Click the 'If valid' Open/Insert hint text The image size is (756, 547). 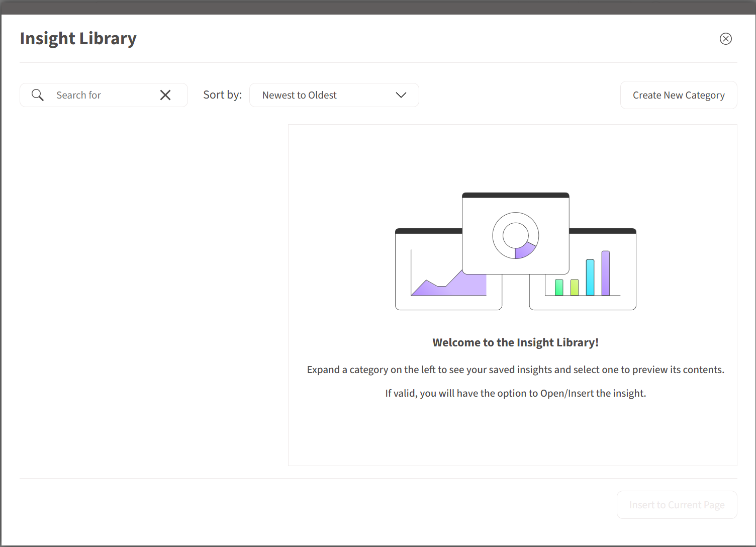pos(516,393)
